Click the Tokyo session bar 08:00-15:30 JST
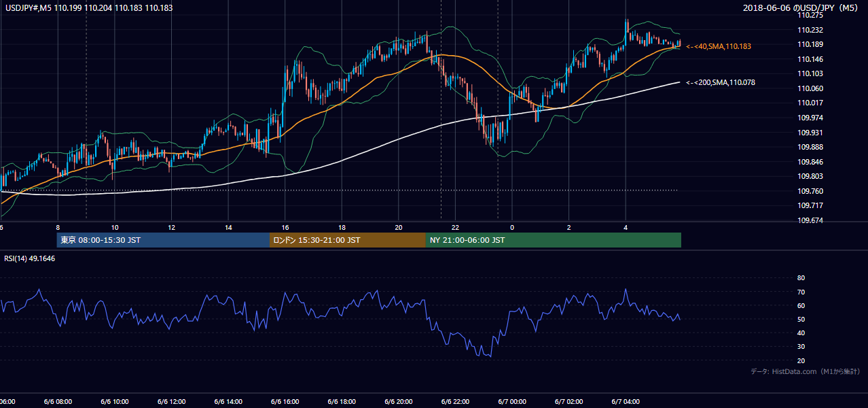Viewport: 868px width, 408px height. 163,240
